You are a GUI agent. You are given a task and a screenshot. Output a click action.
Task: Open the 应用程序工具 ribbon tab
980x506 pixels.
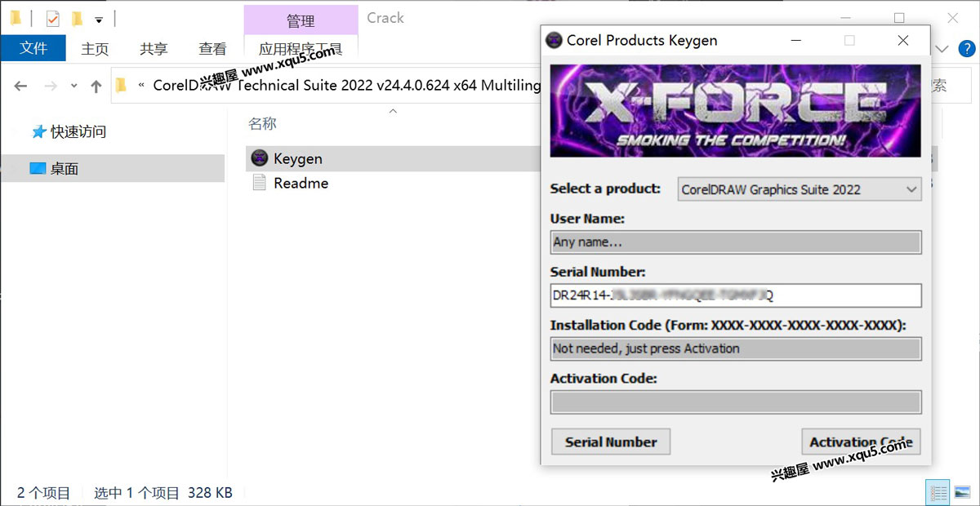(301, 49)
